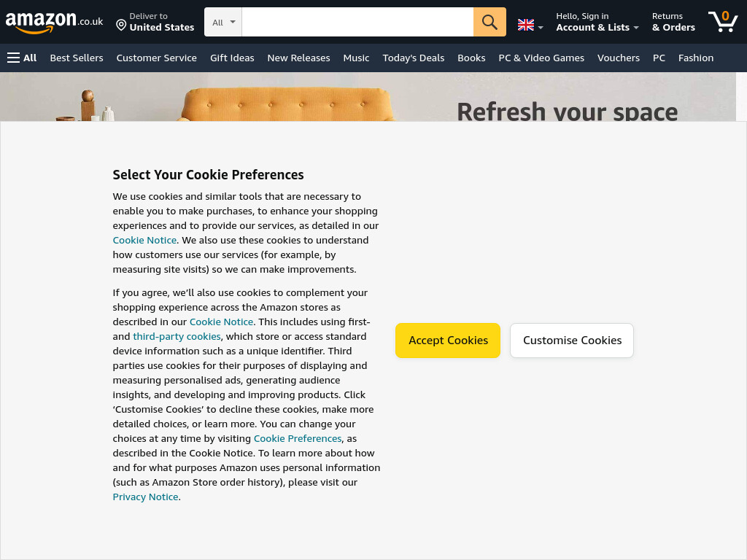Viewport: 747px width, 560px height.
Task: Open the third-party cookies link
Action: [177, 336]
